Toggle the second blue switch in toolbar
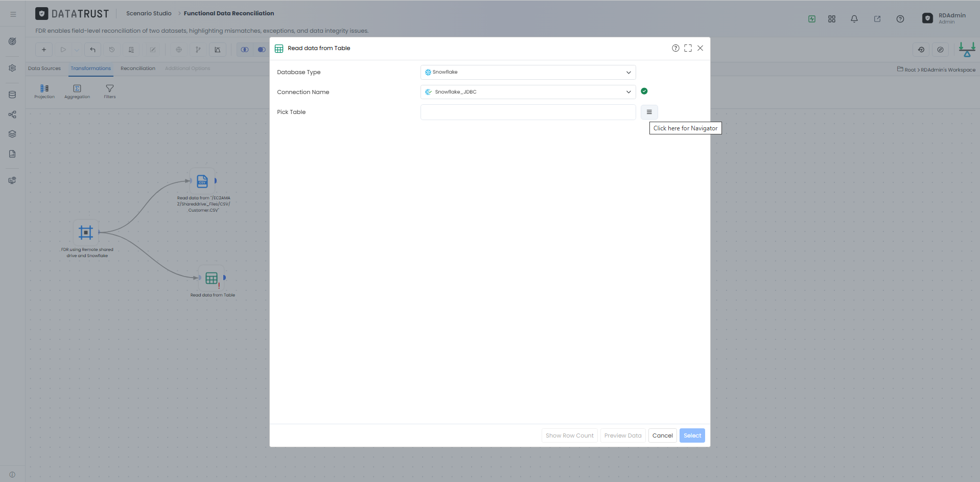980x482 pixels. 262,50
